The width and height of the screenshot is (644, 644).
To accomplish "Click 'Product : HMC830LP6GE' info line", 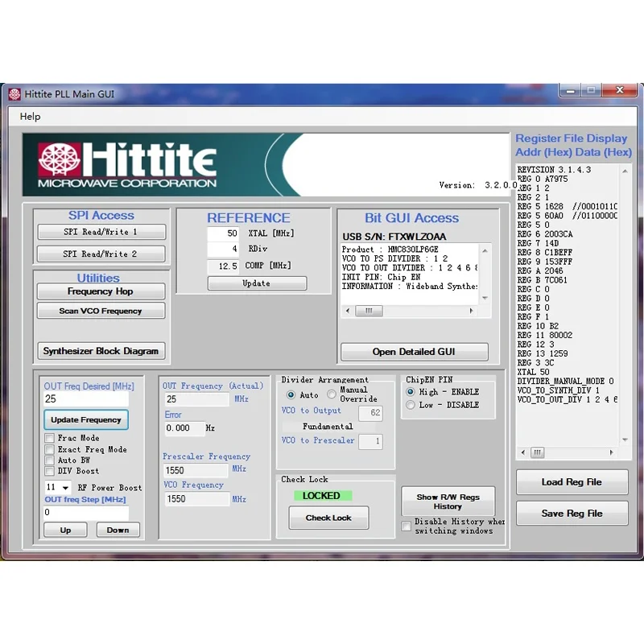I will pos(390,250).
